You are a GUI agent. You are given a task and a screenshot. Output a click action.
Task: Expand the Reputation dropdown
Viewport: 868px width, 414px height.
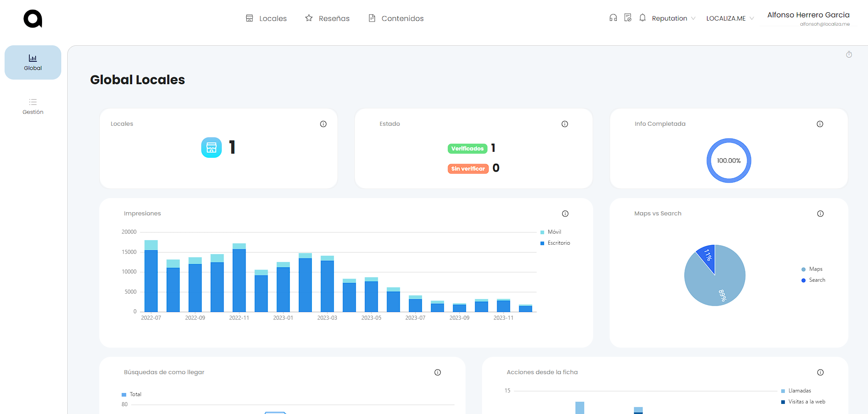click(x=674, y=18)
